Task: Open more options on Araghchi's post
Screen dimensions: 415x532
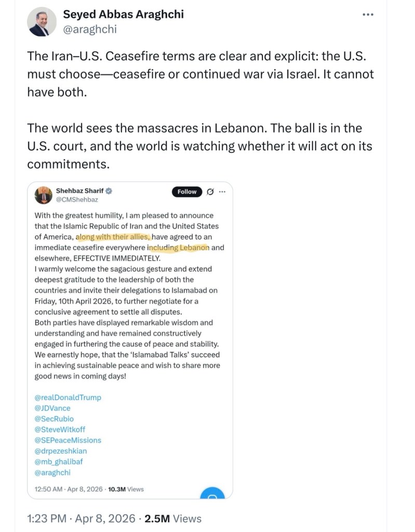Action: pos(368,15)
